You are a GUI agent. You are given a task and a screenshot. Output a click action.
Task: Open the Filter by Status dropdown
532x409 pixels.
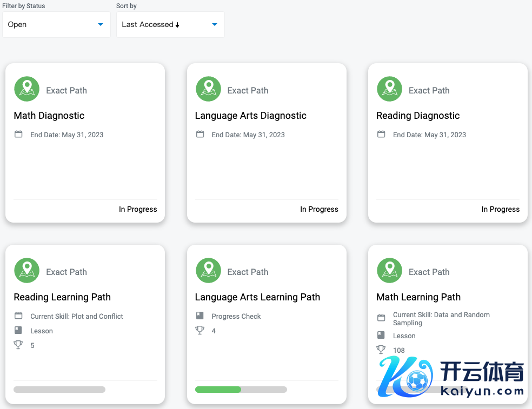pyautogui.click(x=56, y=25)
